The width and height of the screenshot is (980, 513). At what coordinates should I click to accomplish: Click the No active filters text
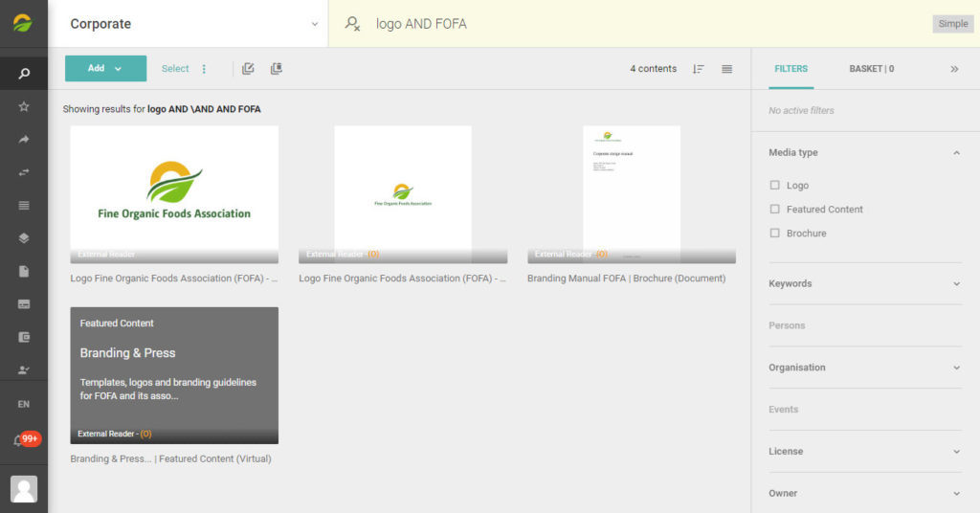(801, 111)
